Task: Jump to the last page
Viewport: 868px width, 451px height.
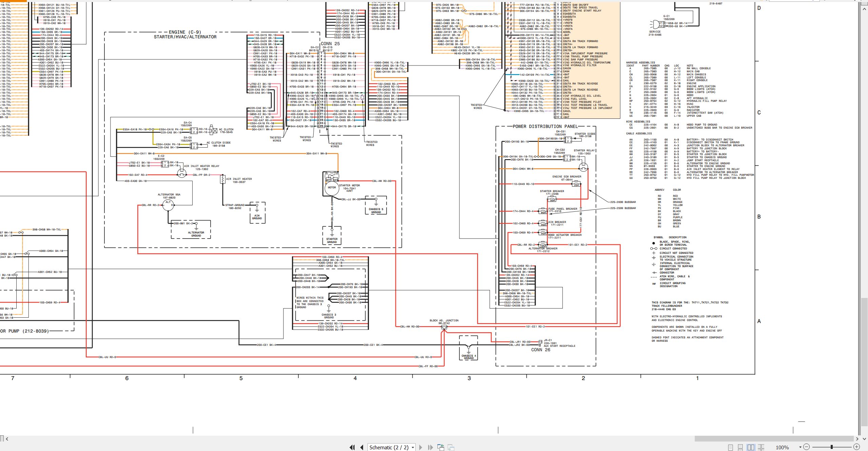Action: coord(430,447)
